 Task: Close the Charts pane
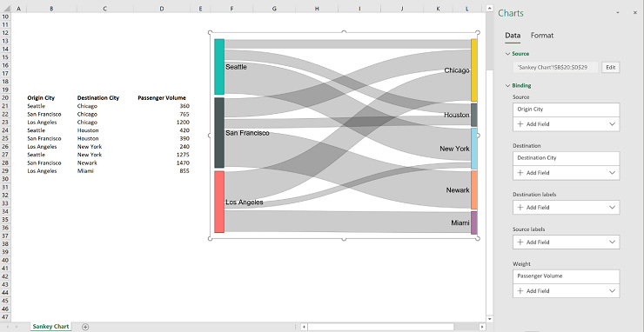635,13
